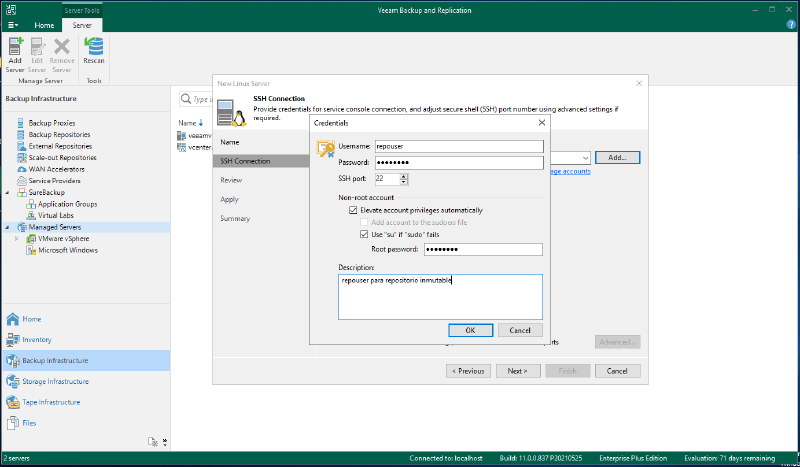
Task: Open the main application menu button
Action: pos(13,25)
